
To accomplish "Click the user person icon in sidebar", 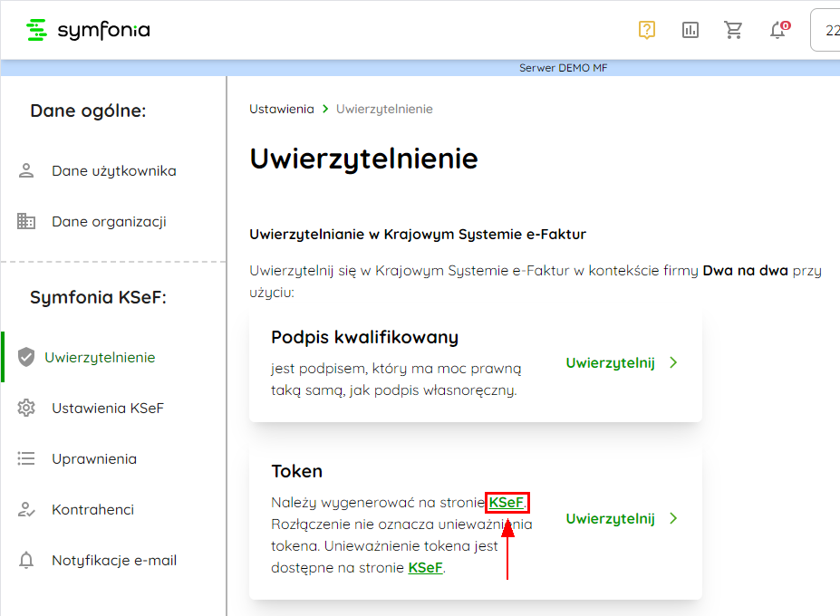I will [x=26, y=171].
